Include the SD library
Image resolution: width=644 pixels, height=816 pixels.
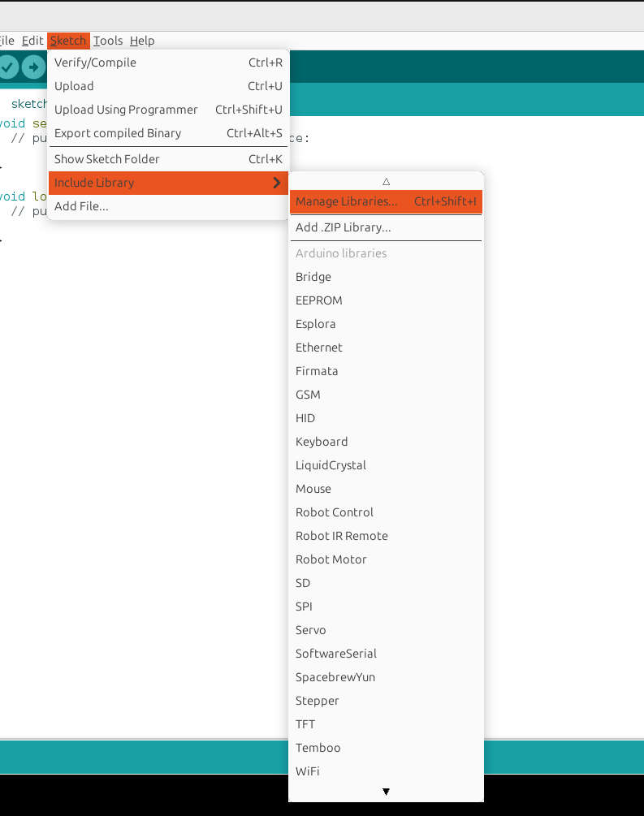pos(386,583)
